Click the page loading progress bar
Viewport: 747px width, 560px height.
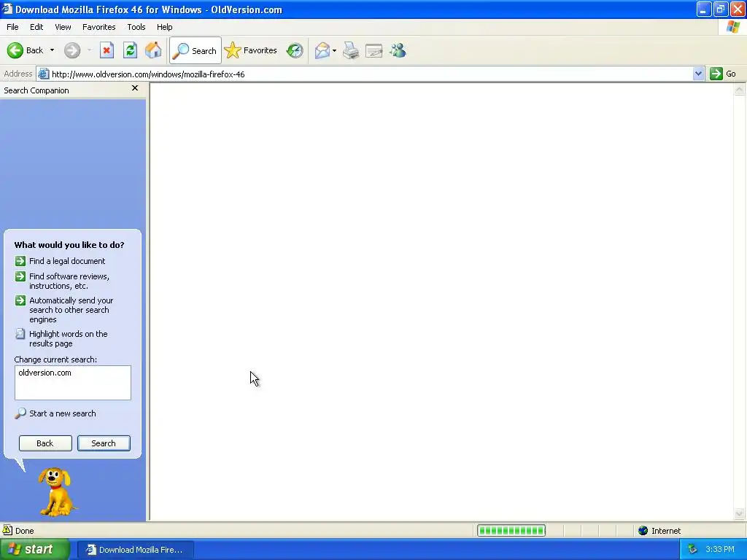point(511,531)
